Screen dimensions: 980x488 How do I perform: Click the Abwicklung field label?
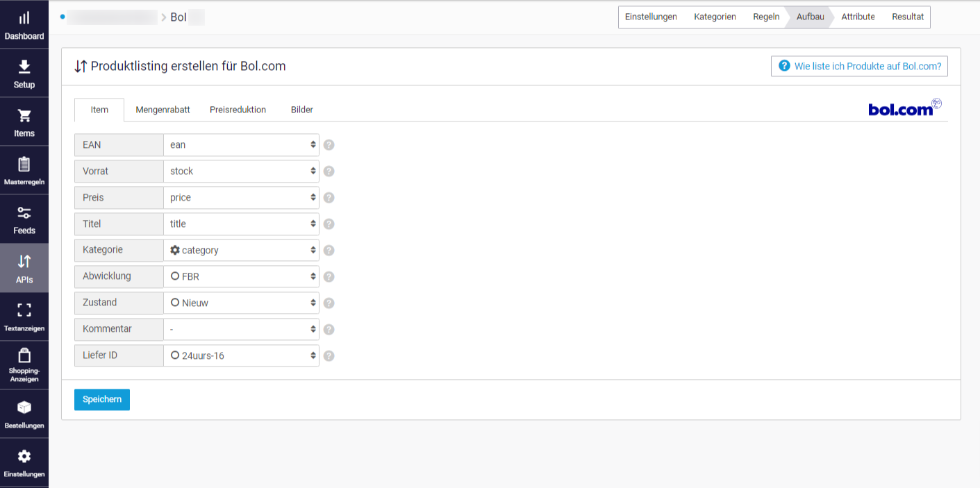click(119, 276)
